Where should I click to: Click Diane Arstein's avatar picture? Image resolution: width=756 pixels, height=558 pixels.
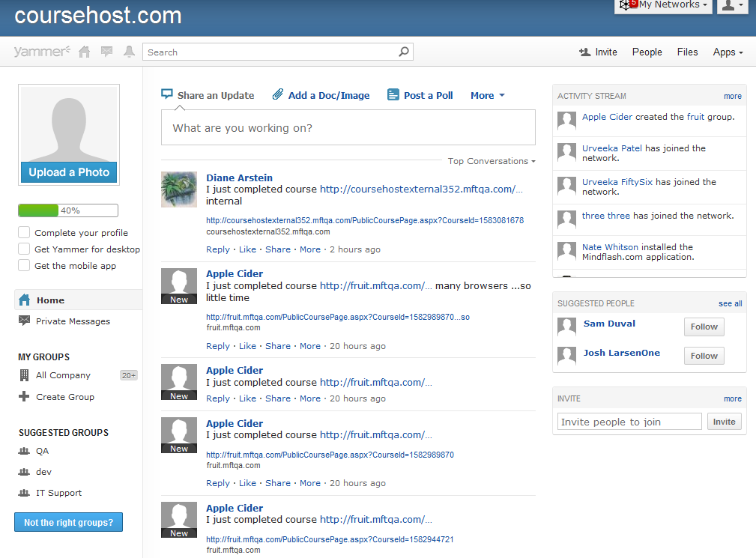click(179, 189)
